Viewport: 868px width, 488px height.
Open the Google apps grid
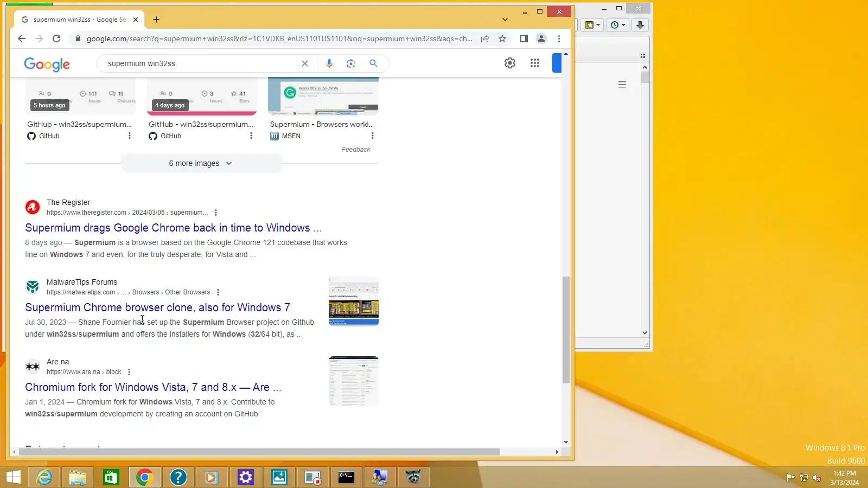(x=535, y=63)
